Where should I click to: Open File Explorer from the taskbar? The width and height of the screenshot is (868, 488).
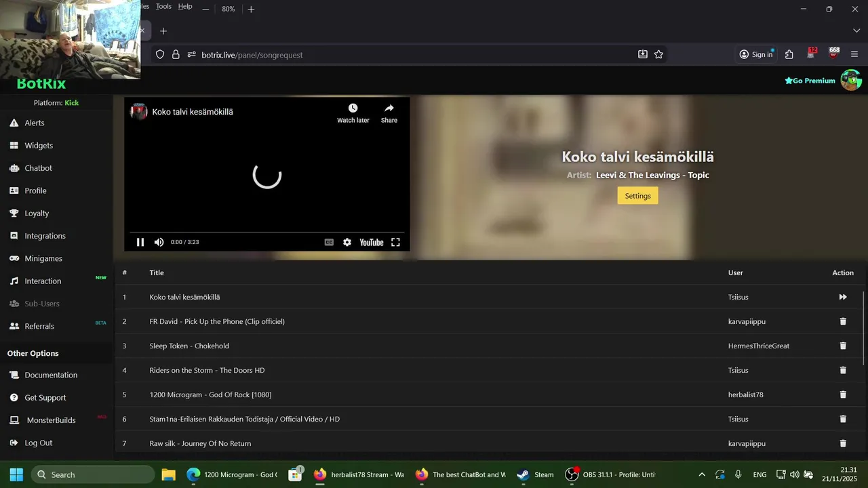(169, 474)
